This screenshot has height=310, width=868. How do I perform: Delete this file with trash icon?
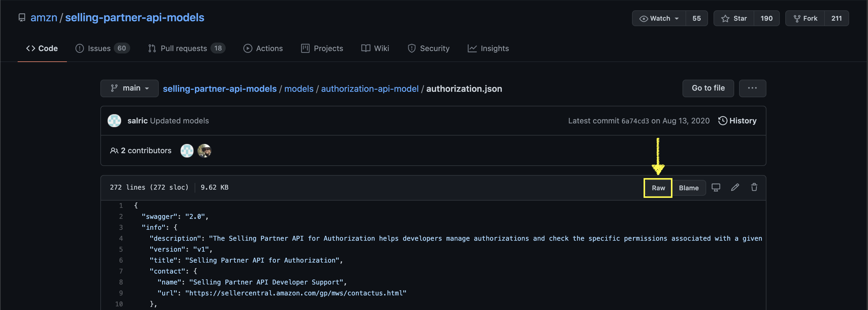pos(754,188)
